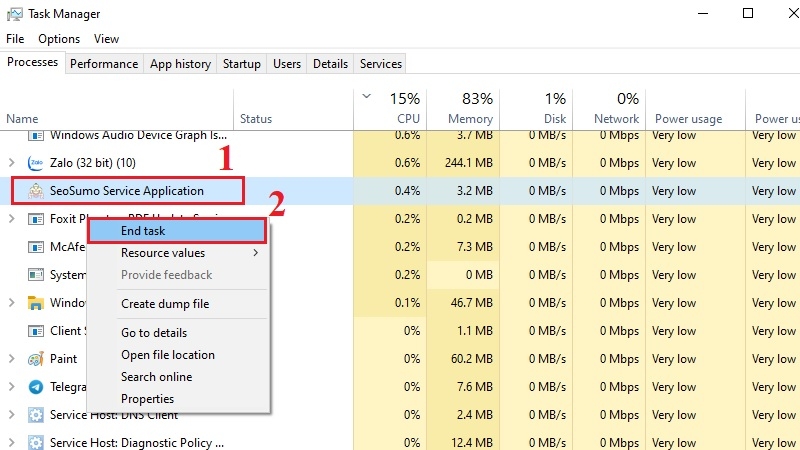800x450 pixels.
Task: Switch to the Users tab
Action: 287,64
